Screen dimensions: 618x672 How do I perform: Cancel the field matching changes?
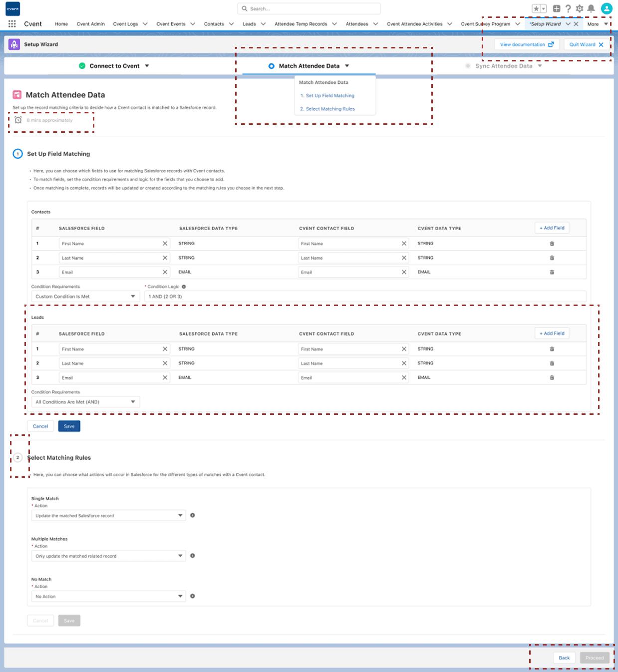click(x=40, y=426)
